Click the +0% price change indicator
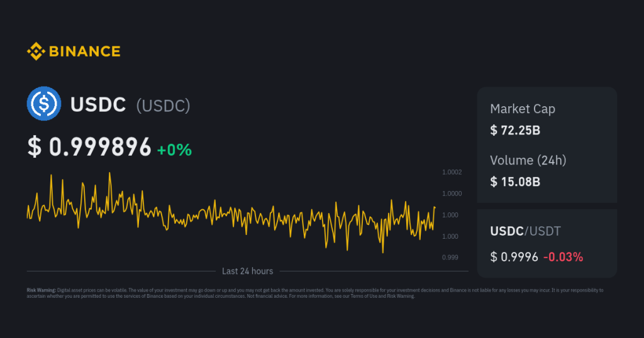The height and width of the screenshot is (338, 644). point(175,150)
